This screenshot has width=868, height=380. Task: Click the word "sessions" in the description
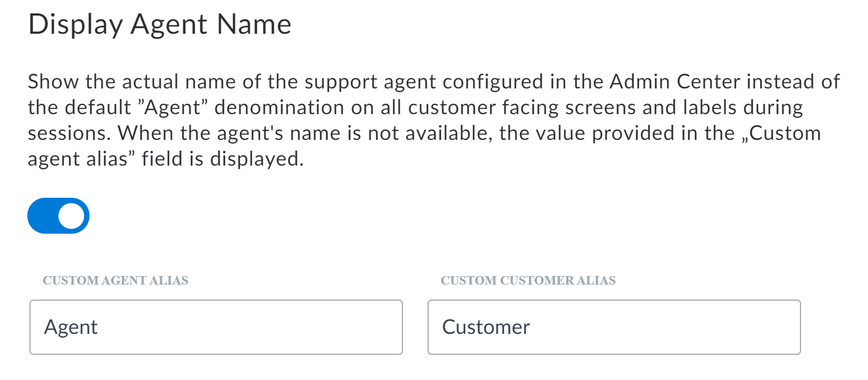point(68,133)
